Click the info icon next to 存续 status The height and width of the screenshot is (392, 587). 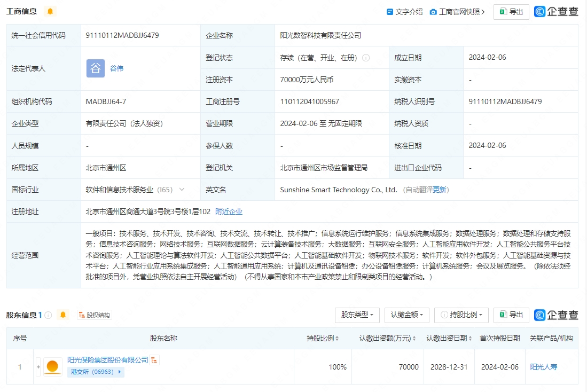(365, 57)
